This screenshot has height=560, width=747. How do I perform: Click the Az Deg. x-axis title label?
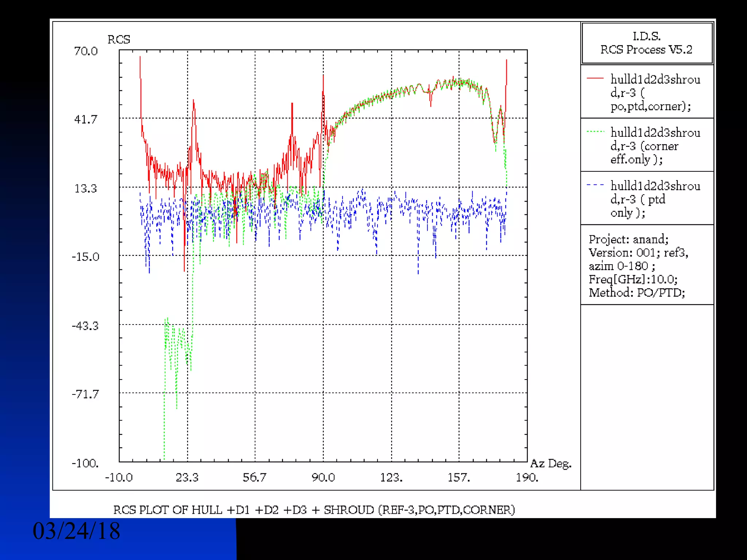point(550,464)
